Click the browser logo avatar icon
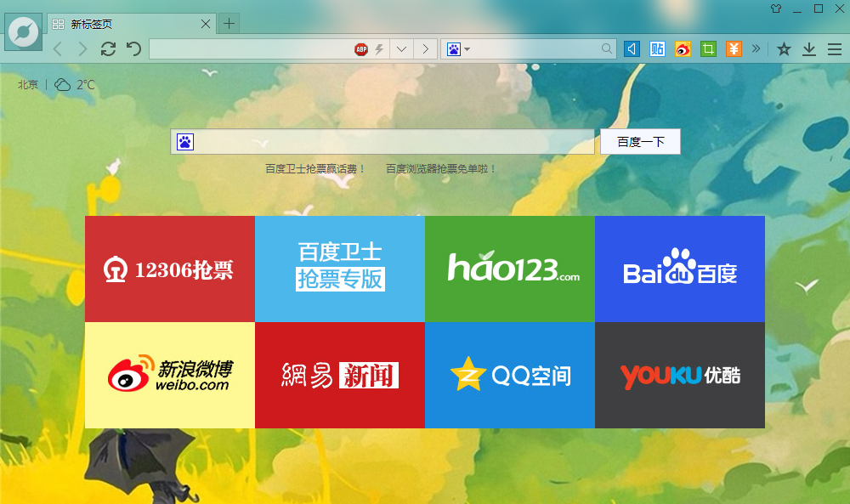This screenshot has width=850, height=504. pyautogui.click(x=23, y=32)
